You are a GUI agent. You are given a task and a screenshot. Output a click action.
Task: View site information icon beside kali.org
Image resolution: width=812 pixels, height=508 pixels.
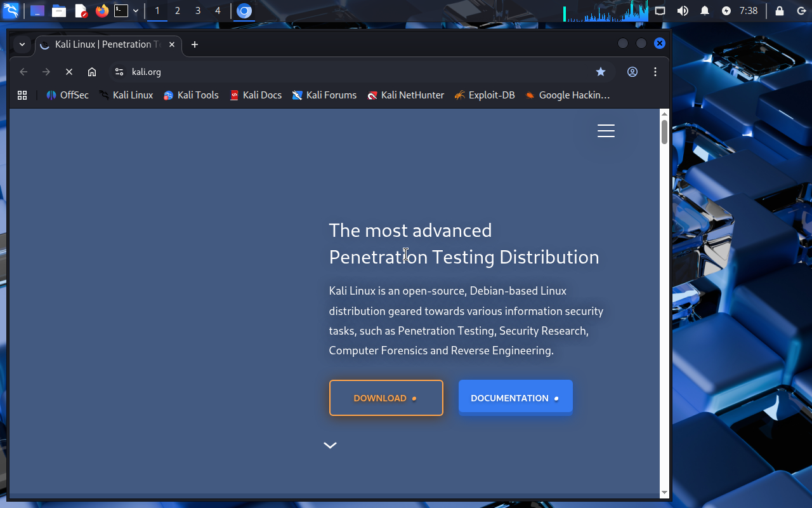tap(119, 72)
